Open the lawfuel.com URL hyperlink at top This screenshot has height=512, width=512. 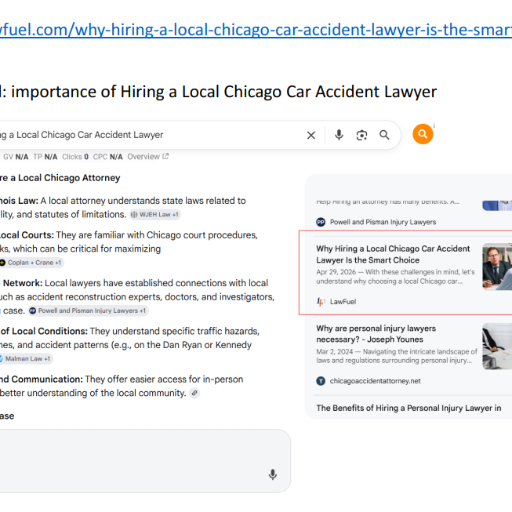point(256,30)
